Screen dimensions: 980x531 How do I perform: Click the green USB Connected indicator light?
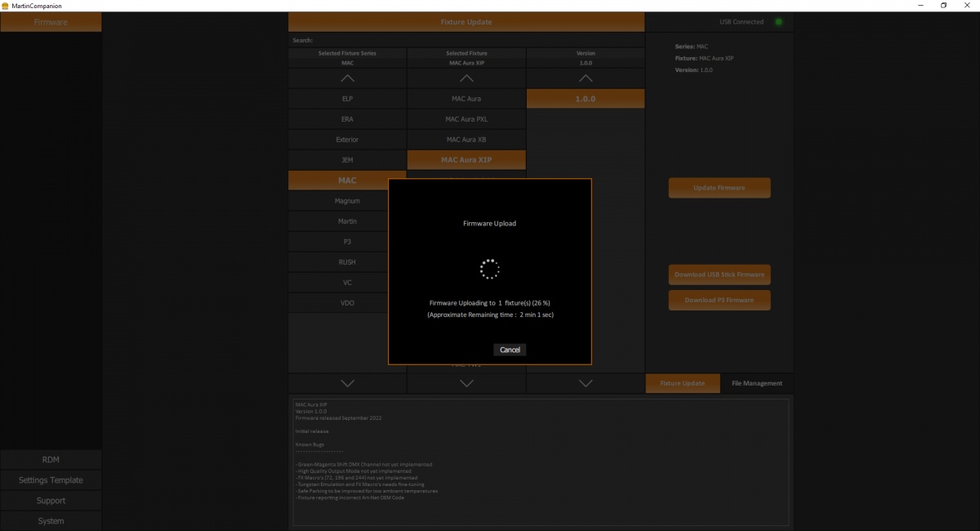tap(778, 22)
